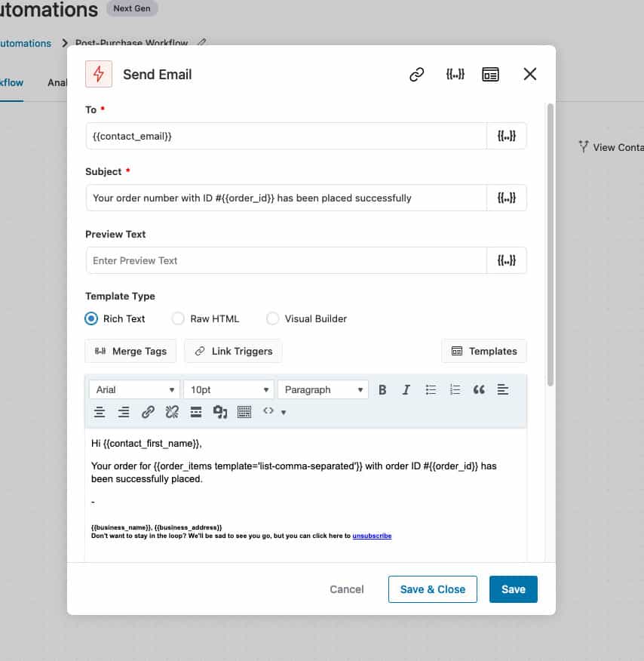Screen dimensions: 644x661
Task: Insert merge tag into Preview Text field
Action: pos(506,260)
